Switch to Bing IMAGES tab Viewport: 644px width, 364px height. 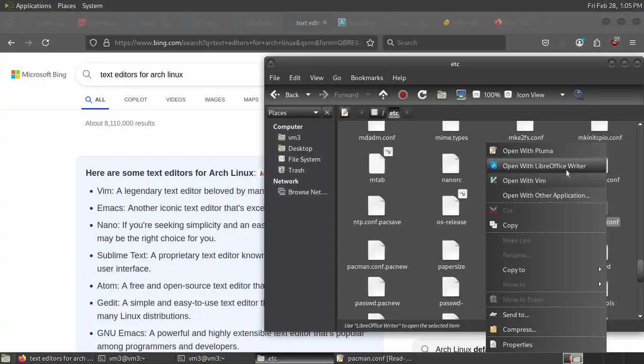click(215, 100)
